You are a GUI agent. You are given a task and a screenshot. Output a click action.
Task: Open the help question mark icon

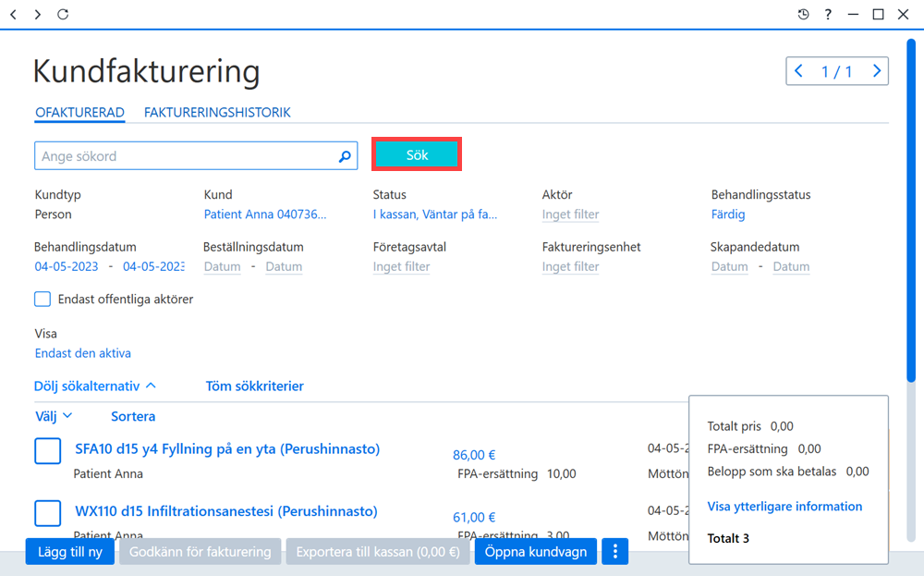pyautogui.click(x=828, y=14)
